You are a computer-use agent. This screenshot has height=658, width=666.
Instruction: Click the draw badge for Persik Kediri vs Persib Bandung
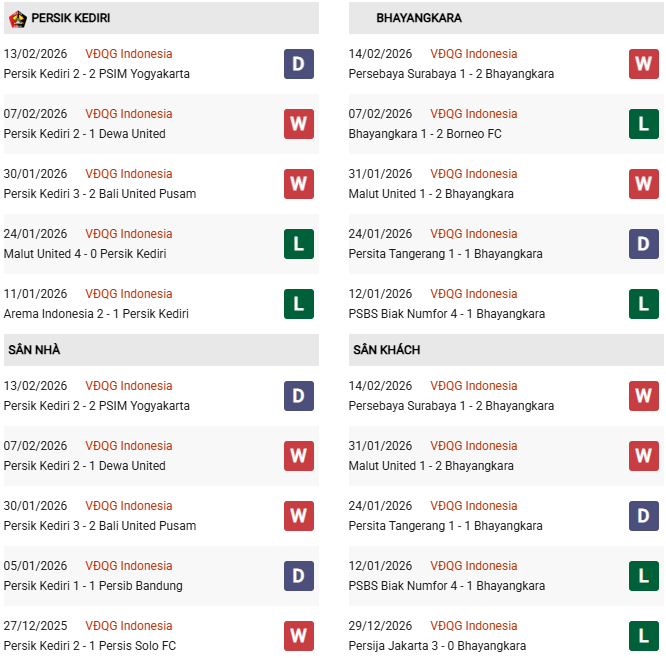pyautogui.click(x=298, y=576)
